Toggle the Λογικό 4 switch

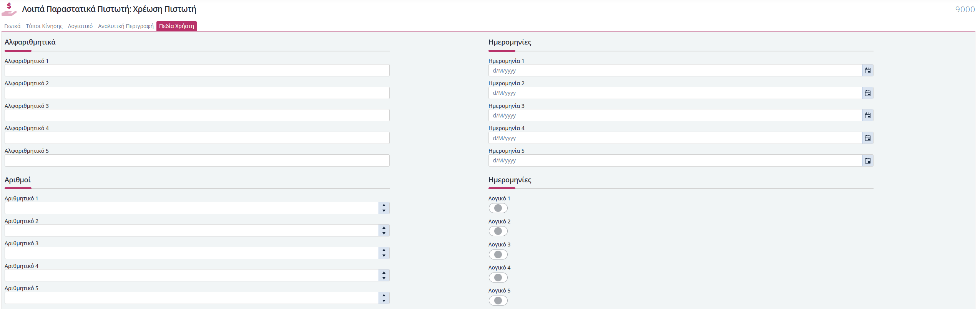pos(498,278)
